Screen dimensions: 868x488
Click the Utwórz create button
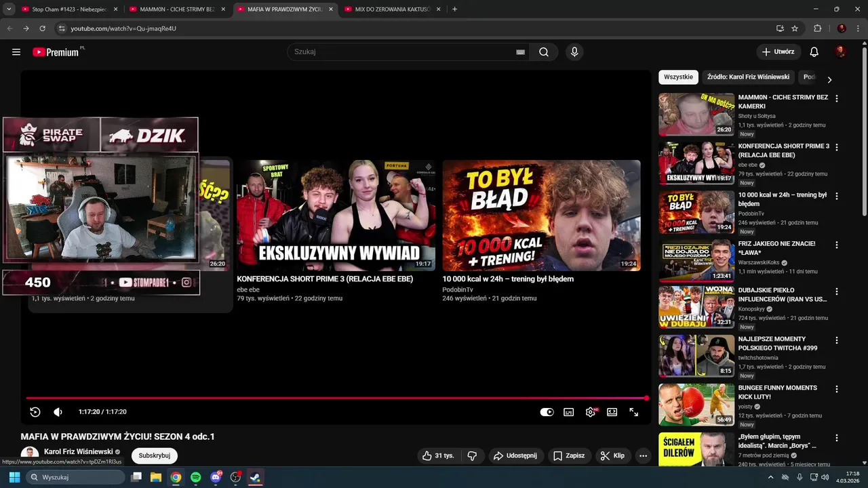tap(778, 52)
